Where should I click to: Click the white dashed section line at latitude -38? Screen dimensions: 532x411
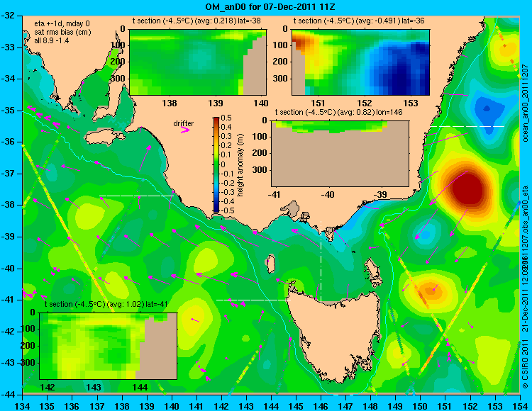[136, 196]
